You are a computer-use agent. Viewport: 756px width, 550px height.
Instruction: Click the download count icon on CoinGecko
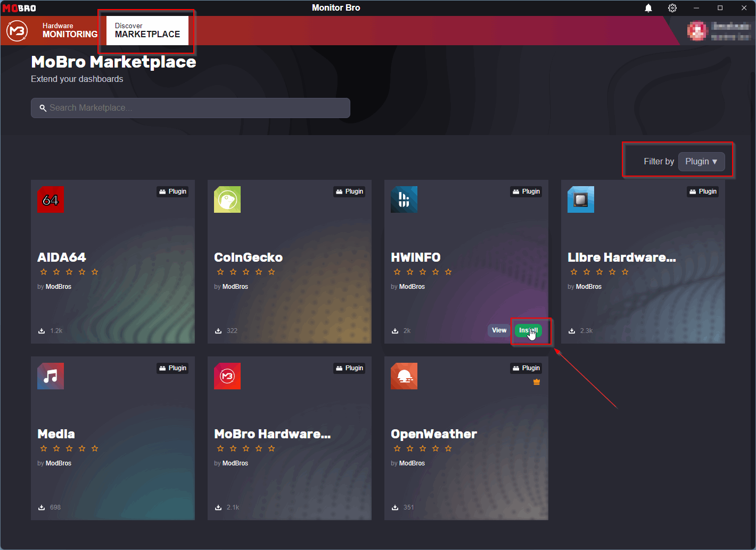[x=218, y=331]
